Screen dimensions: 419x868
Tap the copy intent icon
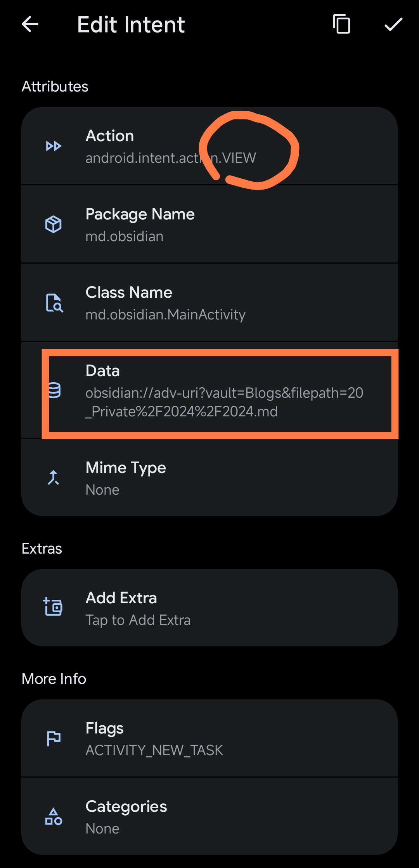341,24
